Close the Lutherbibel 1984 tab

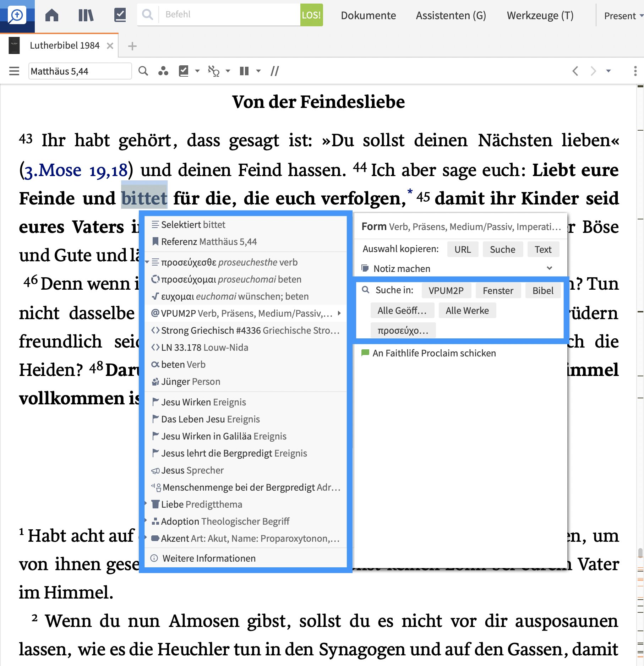[110, 46]
